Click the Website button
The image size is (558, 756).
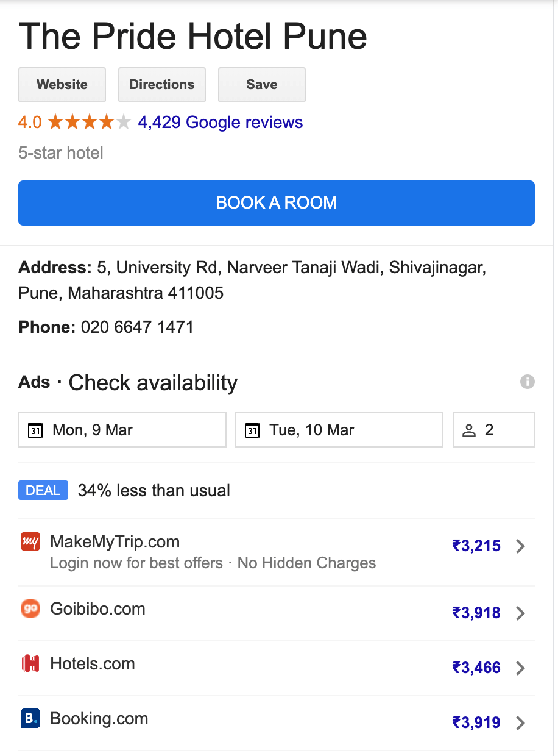(62, 85)
